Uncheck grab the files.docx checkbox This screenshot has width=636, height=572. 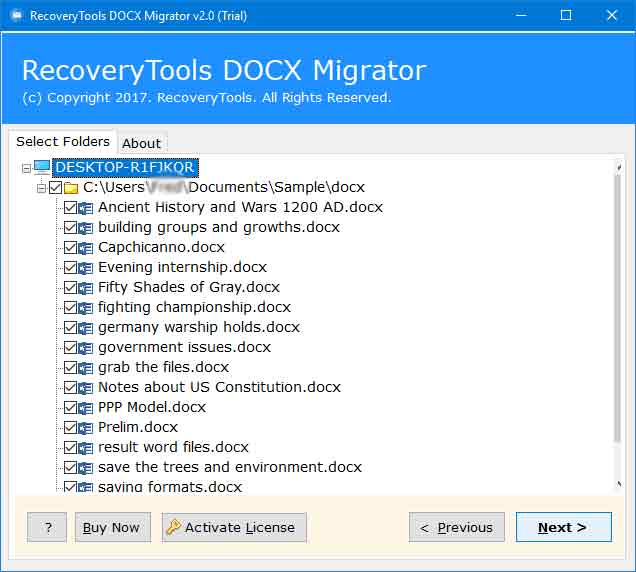(71, 368)
